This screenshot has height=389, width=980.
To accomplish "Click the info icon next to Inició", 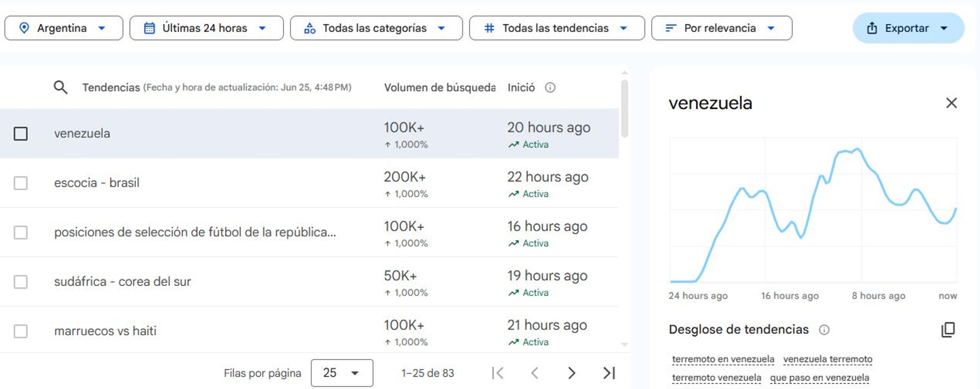I will pyautogui.click(x=550, y=88).
